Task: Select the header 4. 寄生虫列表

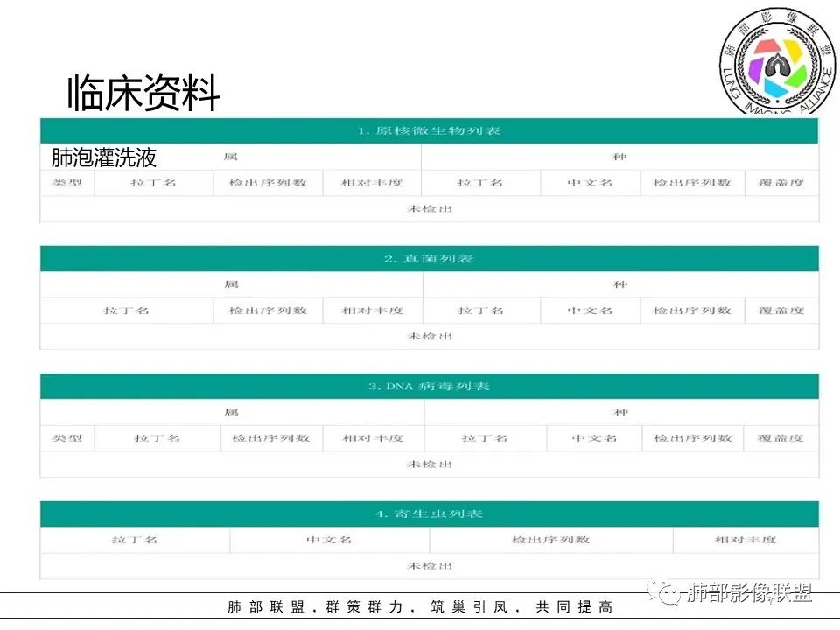Action: coord(429,514)
